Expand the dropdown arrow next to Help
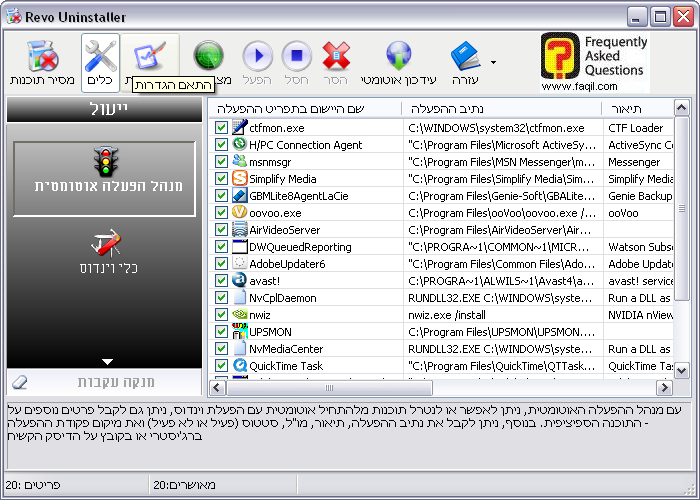700x500 pixels. coord(493,62)
